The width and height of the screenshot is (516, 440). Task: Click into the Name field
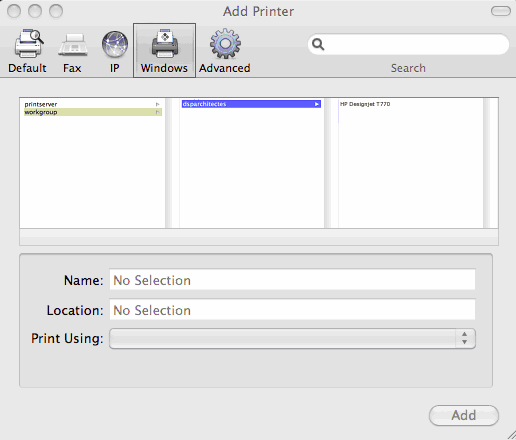point(292,280)
